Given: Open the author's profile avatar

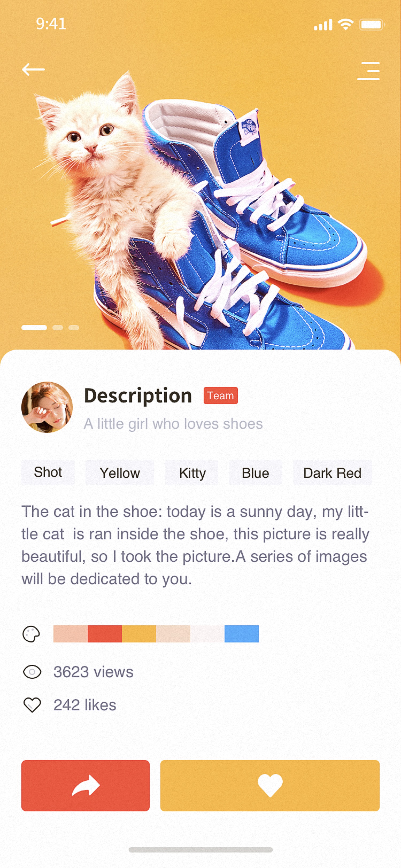Looking at the screenshot, I should click(47, 407).
